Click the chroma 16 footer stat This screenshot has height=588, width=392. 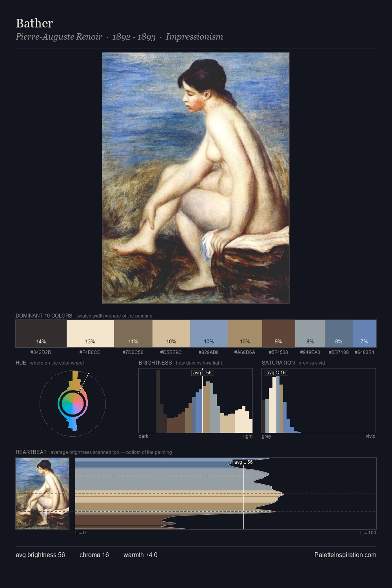click(x=94, y=555)
